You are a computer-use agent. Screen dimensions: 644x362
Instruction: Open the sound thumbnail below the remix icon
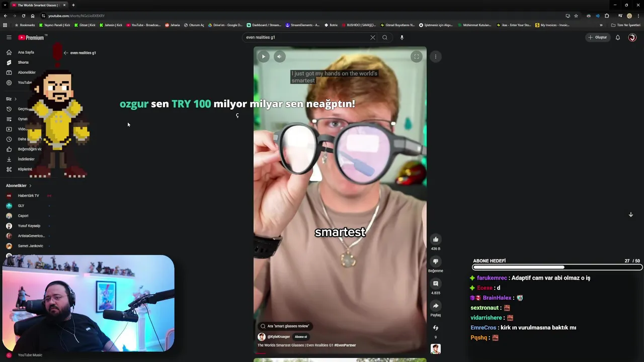[x=436, y=349]
